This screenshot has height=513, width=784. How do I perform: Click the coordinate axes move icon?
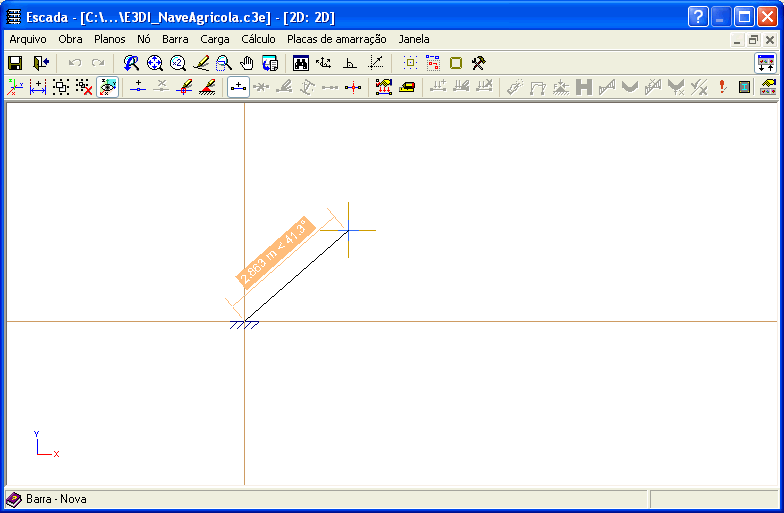click(x=324, y=63)
